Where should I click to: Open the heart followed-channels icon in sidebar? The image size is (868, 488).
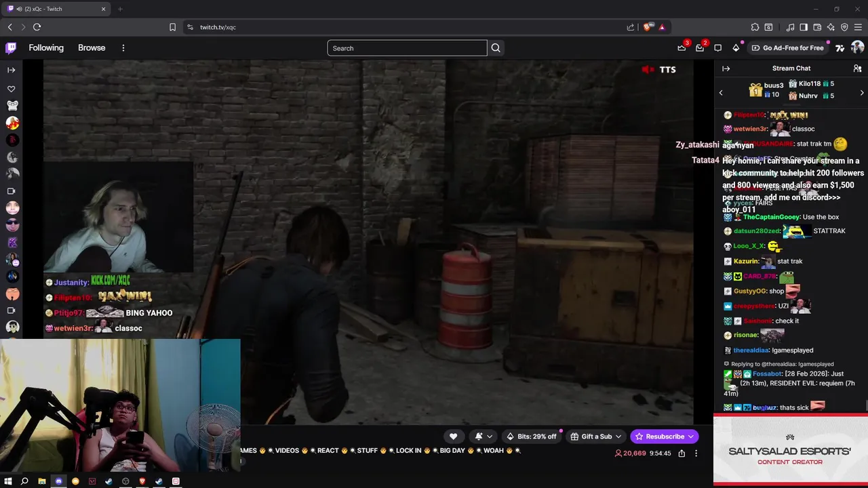[x=12, y=89]
